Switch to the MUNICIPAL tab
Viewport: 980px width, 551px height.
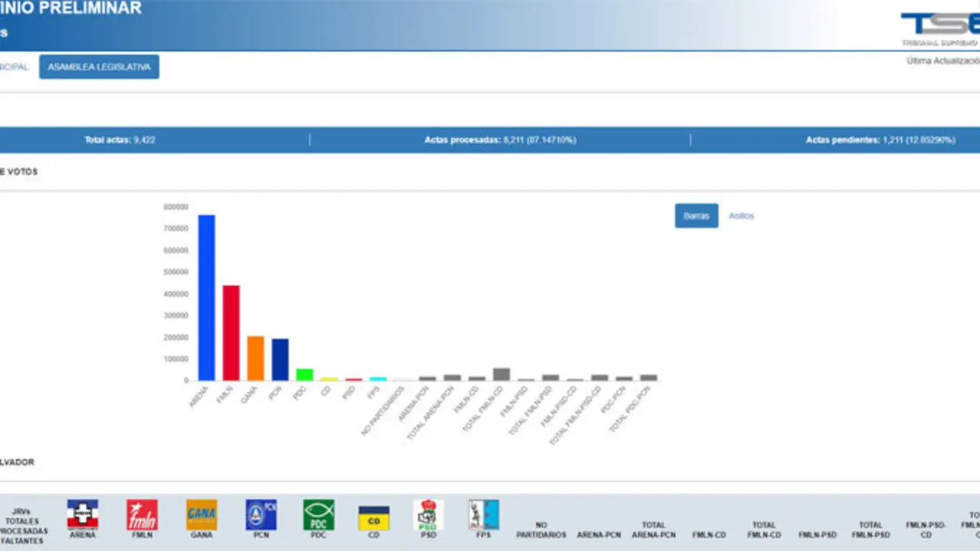pos(14,67)
